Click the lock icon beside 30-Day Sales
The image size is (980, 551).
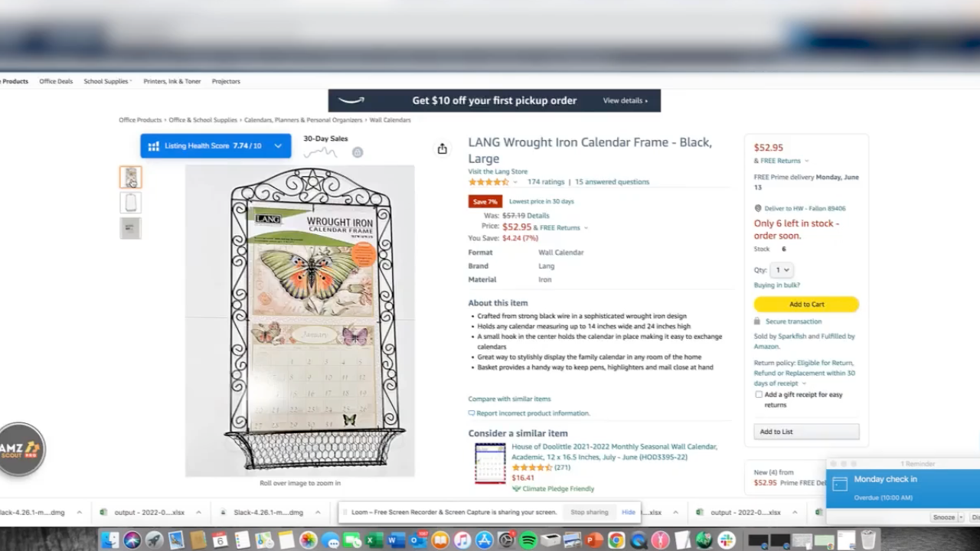pos(358,152)
